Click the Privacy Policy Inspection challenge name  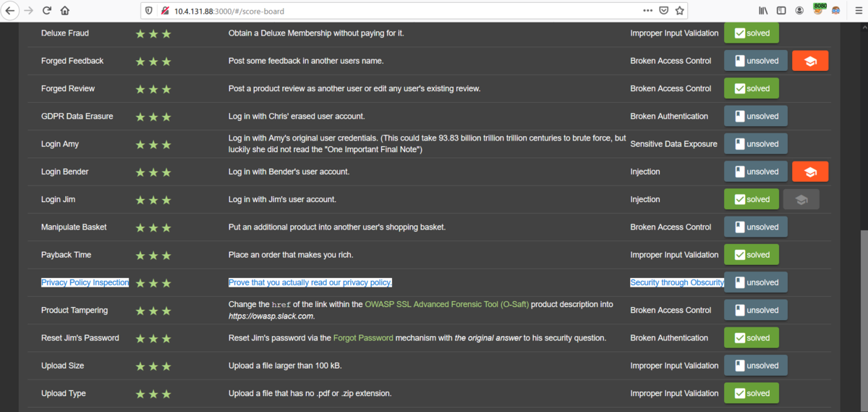(x=85, y=282)
